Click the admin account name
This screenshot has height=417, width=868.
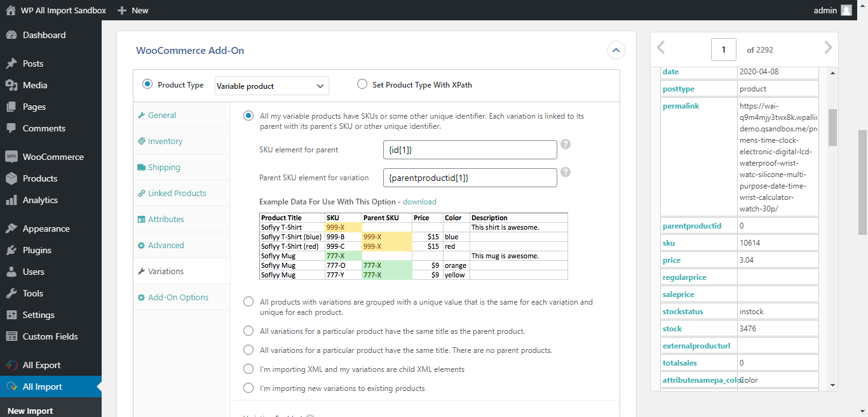click(x=825, y=10)
